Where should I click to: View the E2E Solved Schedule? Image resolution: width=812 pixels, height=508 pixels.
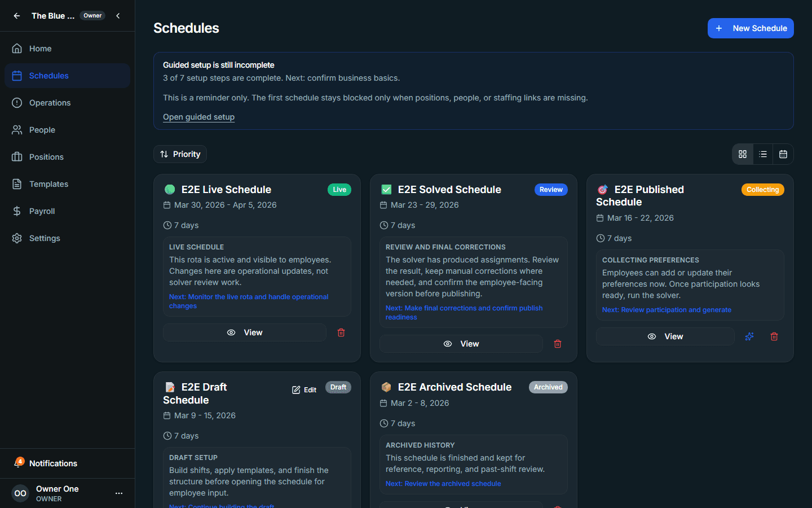461,344
